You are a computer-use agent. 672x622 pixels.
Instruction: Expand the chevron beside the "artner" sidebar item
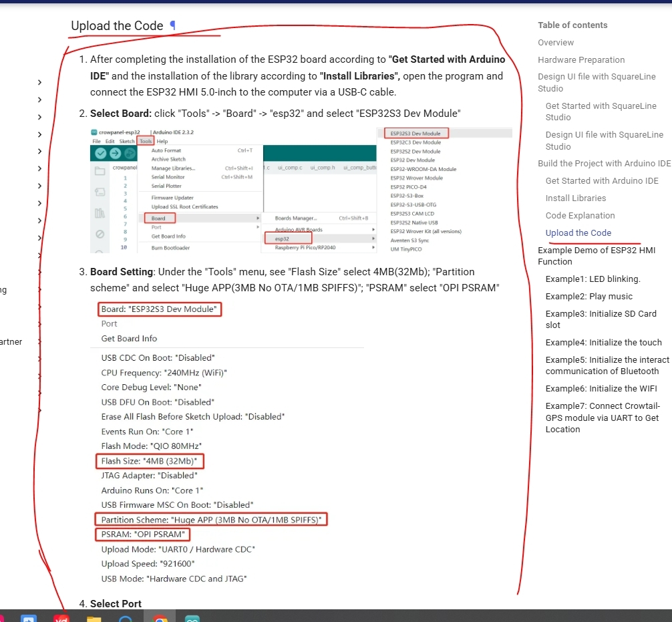click(x=39, y=342)
